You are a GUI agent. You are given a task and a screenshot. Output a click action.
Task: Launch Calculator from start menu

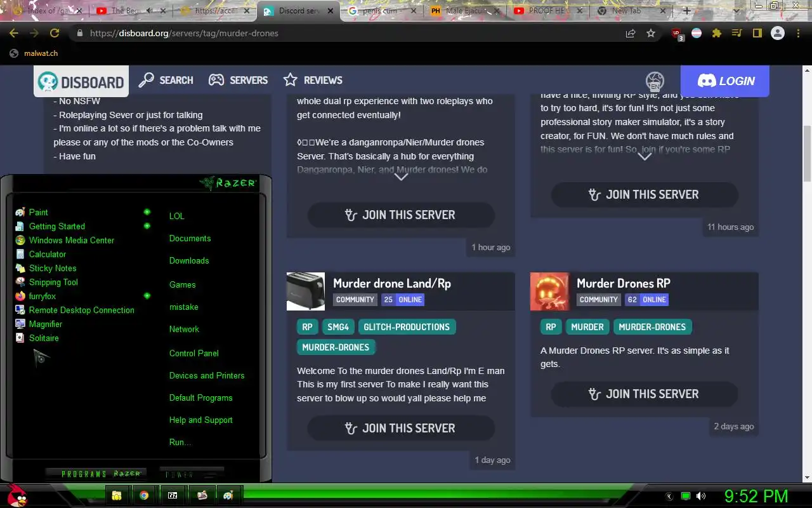click(47, 254)
